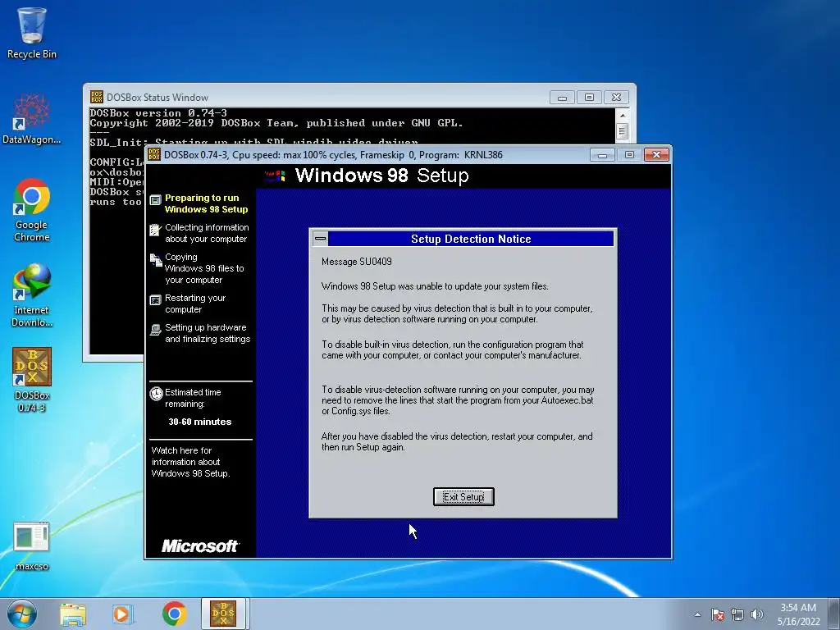840x630 pixels.
Task: Click the Estimated time remaining clock icon
Action: [156, 394]
